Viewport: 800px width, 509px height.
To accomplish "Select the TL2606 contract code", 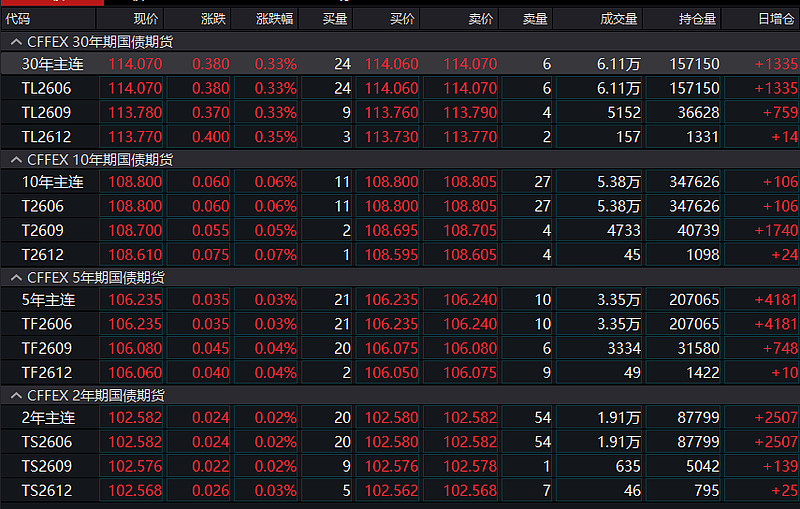I will pyautogui.click(x=46, y=88).
